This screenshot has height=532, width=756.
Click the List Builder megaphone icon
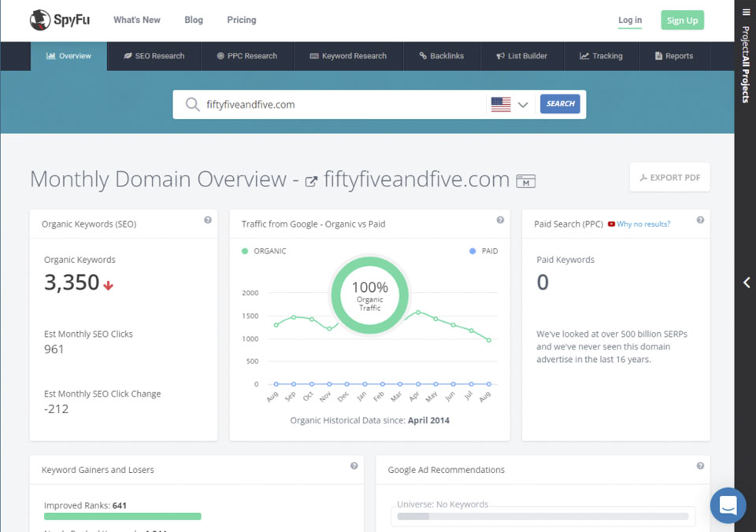[501, 56]
